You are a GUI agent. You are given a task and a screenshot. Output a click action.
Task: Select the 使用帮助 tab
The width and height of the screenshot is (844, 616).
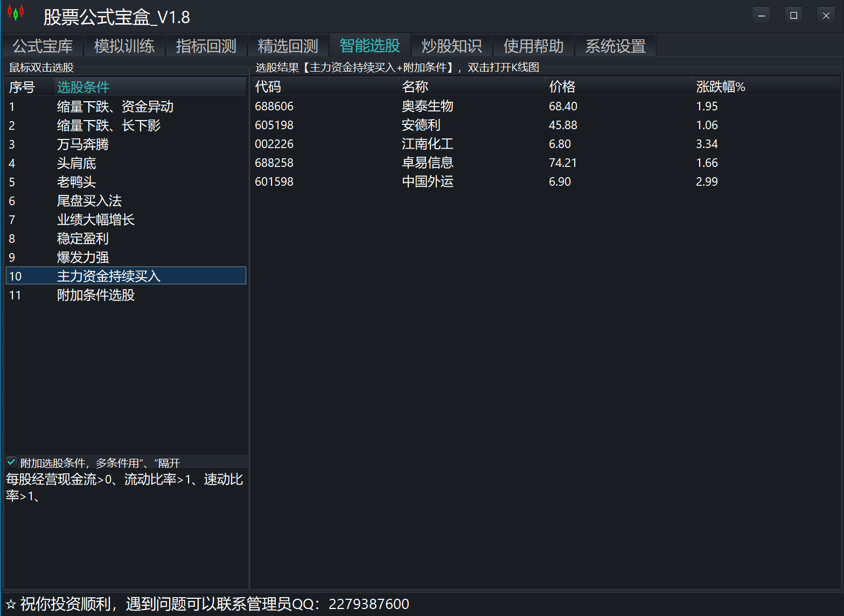coord(533,46)
